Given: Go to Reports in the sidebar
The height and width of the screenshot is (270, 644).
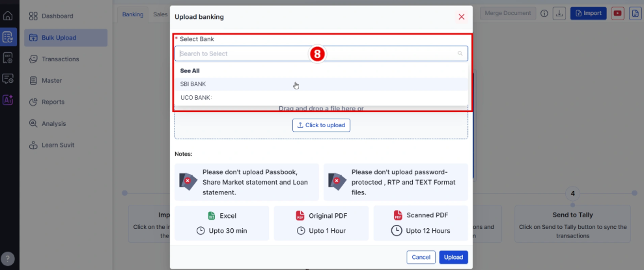Looking at the screenshot, I should point(53,102).
